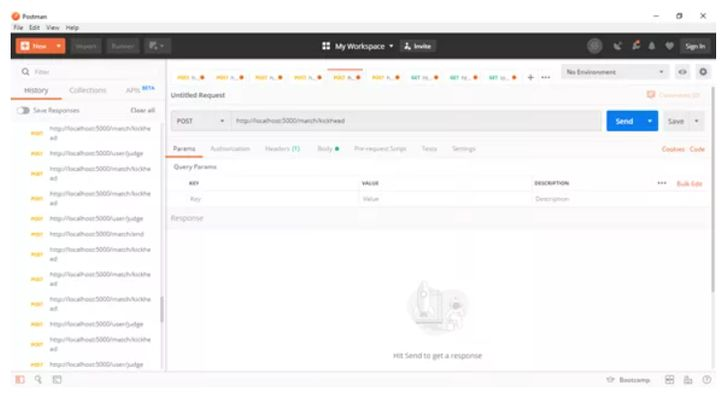Click the Sign In button

coord(695,46)
